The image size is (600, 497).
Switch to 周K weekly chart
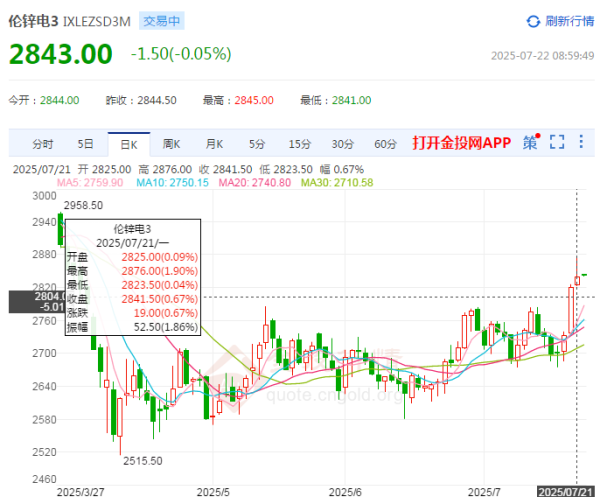tap(171, 144)
